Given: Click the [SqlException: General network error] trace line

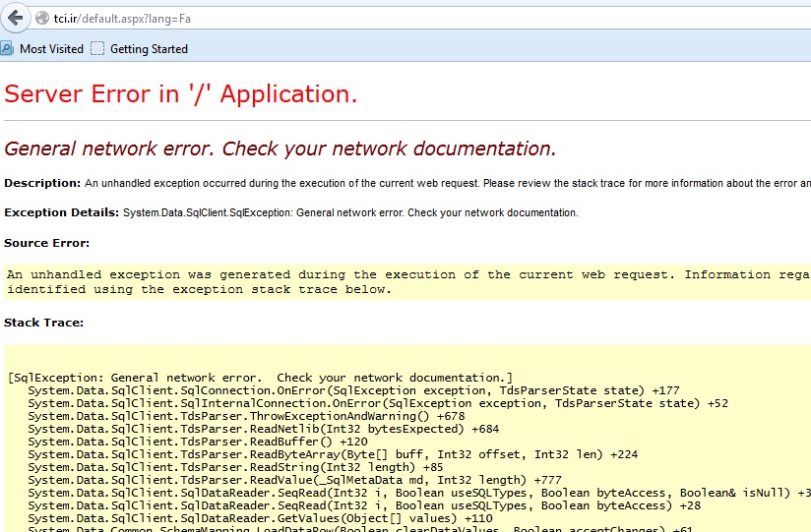Looking at the screenshot, I should (x=260, y=378).
